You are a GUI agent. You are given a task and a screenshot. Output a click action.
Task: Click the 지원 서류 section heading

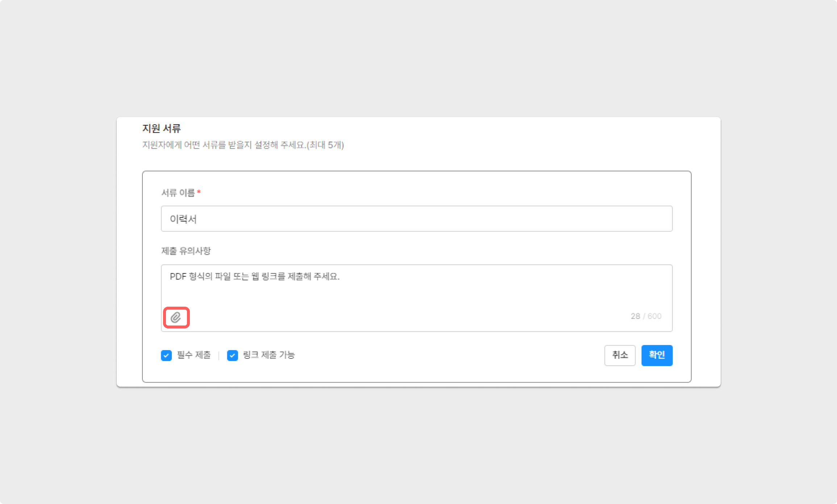[x=161, y=128]
